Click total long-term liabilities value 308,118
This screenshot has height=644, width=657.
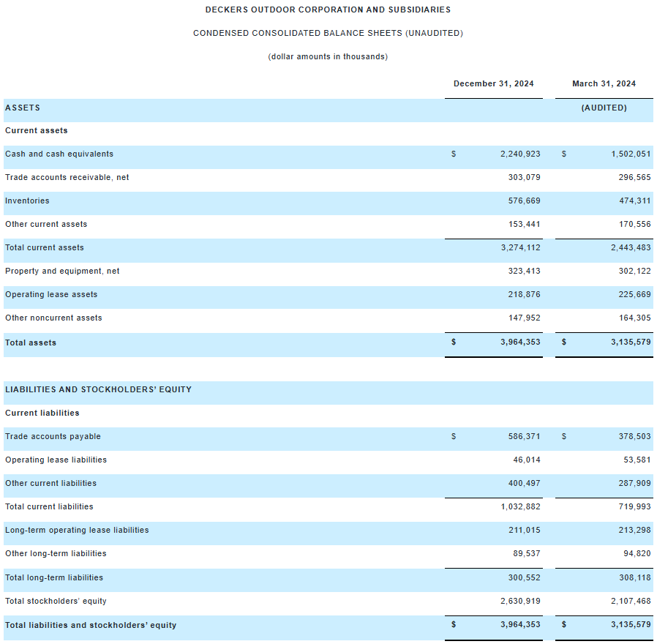point(635,578)
